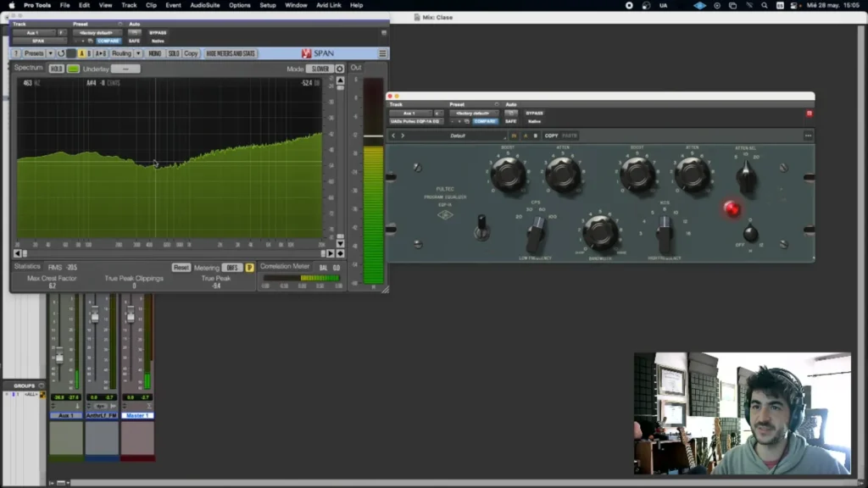Click SPAN's reset circular-arrow icon
The image size is (868, 488).
pos(61,53)
